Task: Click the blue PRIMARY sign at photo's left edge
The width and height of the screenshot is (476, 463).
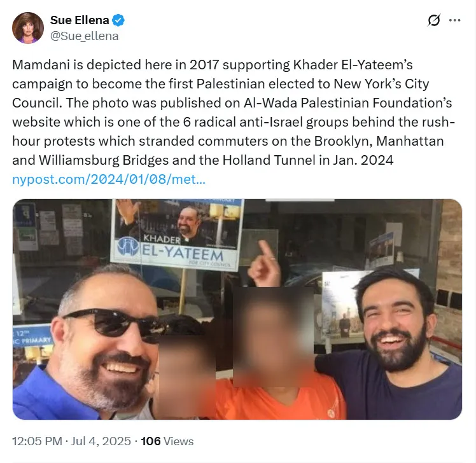Action: [x=32, y=336]
